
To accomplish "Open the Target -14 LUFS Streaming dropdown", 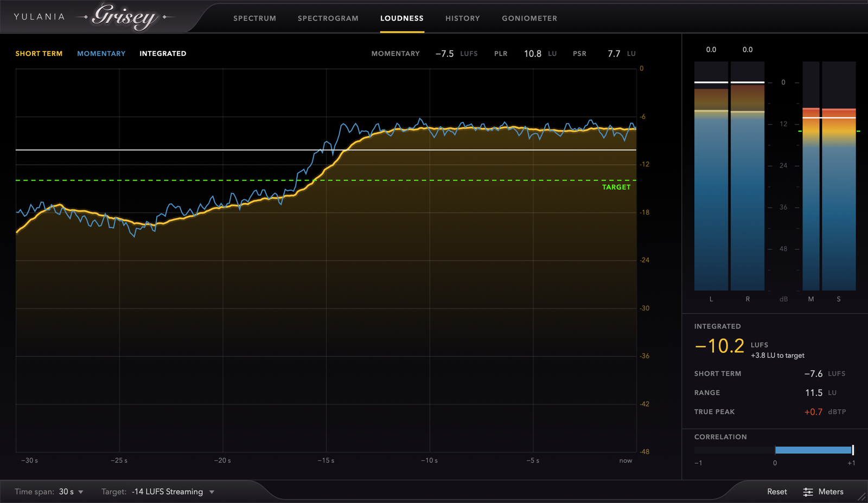I will [x=158, y=492].
